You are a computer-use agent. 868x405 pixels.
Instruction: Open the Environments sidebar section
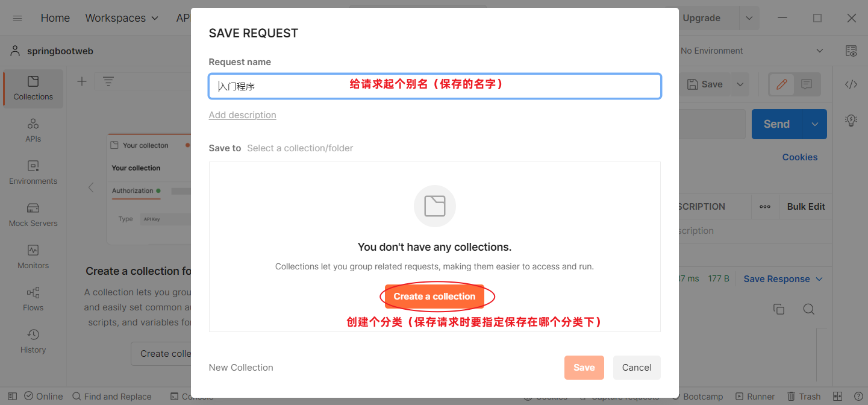[x=33, y=172]
